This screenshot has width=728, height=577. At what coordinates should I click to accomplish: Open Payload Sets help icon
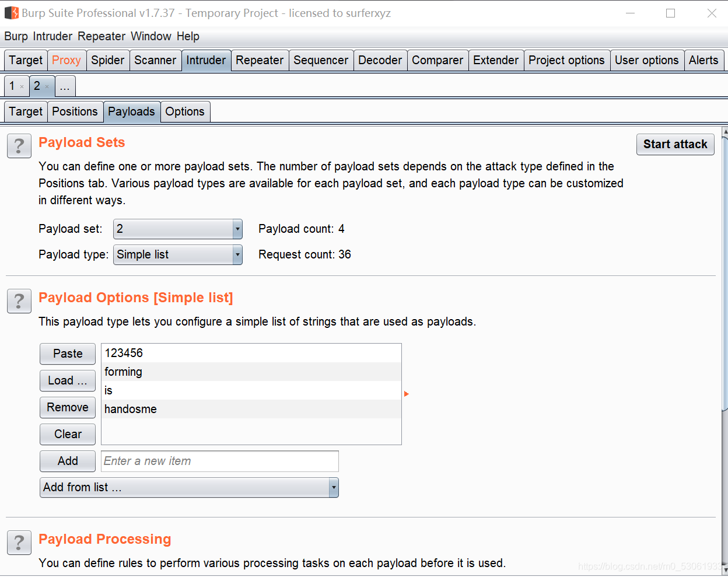click(19, 146)
